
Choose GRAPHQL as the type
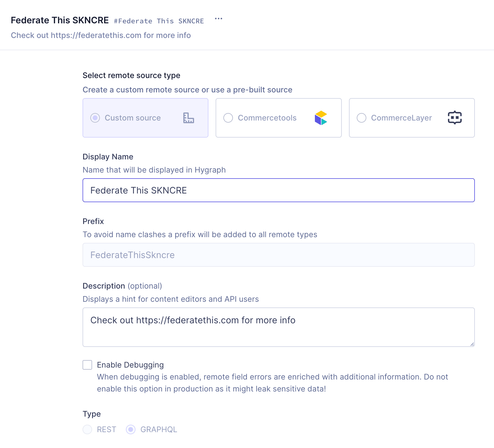click(x=131, y=429)
